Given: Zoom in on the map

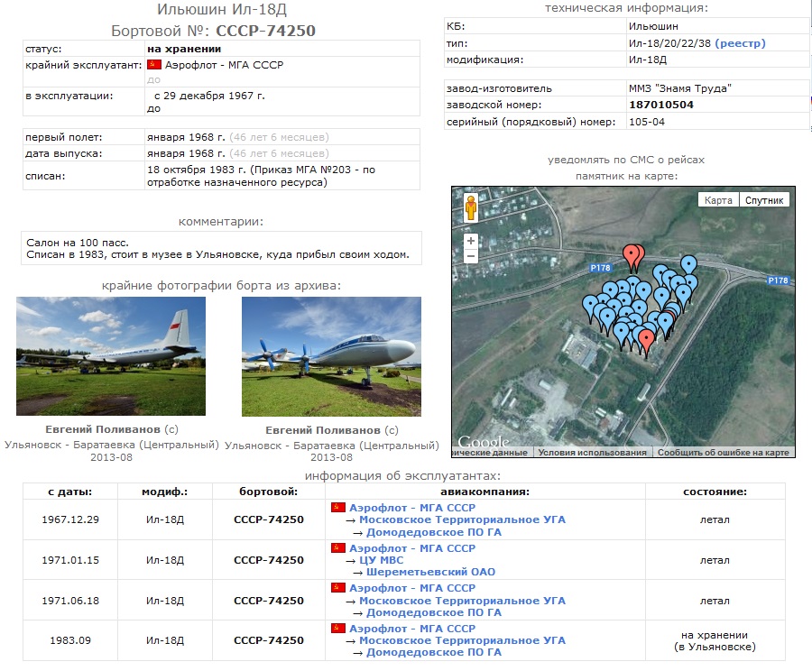Looking at the screenshot, I should (471, 241).
